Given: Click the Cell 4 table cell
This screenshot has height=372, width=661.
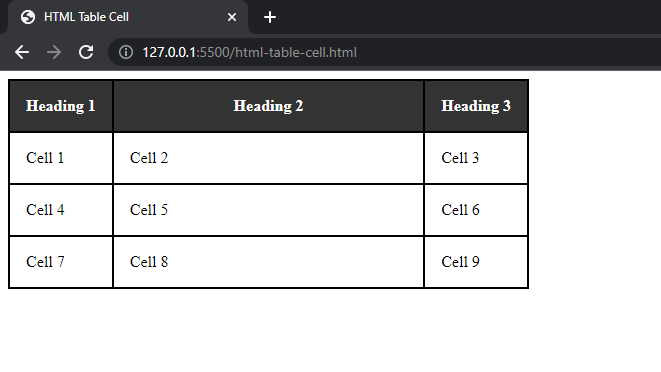Looking at the screenshot, I should pyautogui.click(x=61, y=210).
